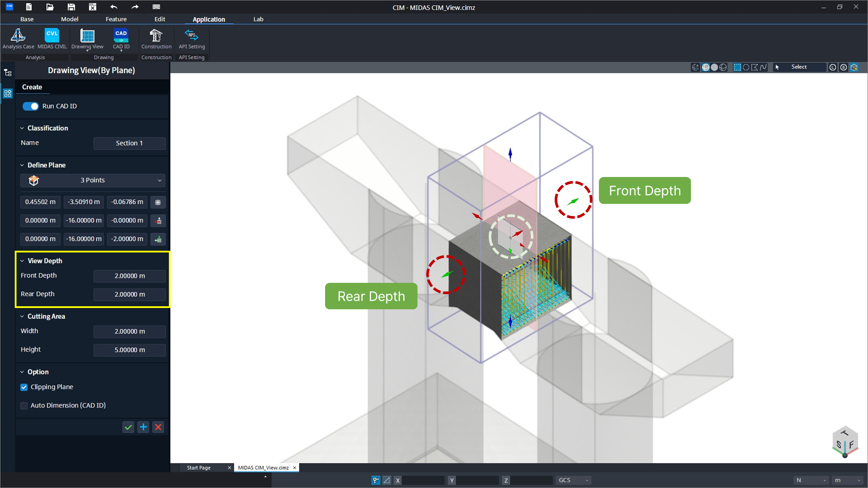
Task: Click the view navigation cube
Action: pyautogui.click(x=845, y=442)
